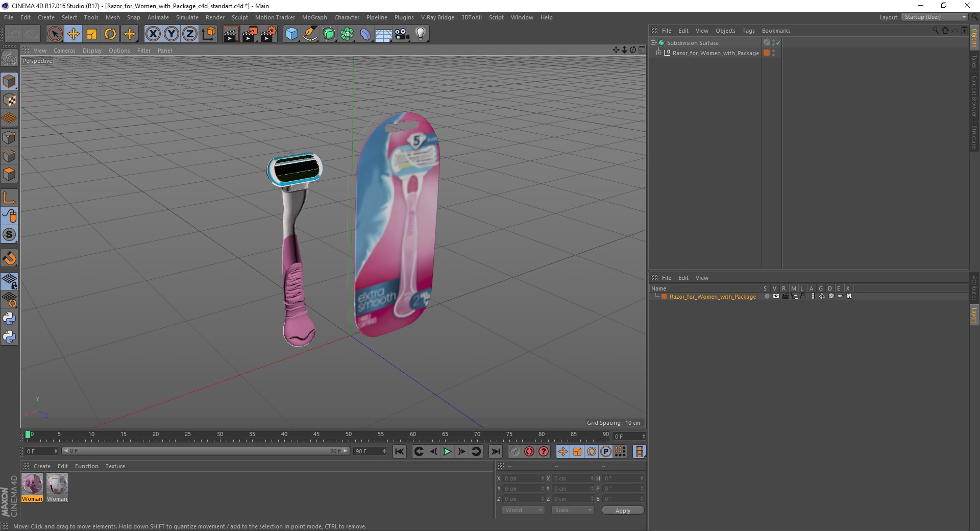Go to start of animation
This screenshot has height=531, width=980.
pyautogui.click(x=400, y=451)
